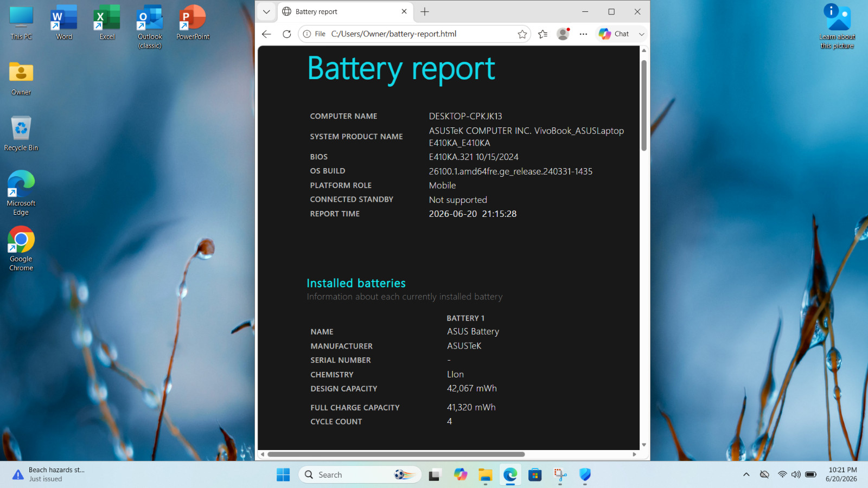The image size is (868, 488).
Task: Select the Owner folder on the desktop
Action: (x=21, y=78)
